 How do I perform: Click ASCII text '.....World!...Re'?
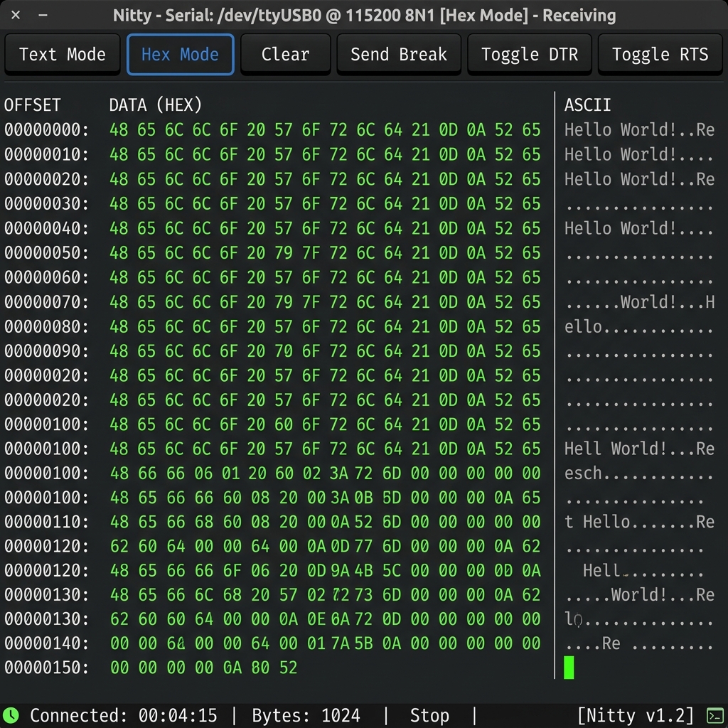click(x=639, y=594)
